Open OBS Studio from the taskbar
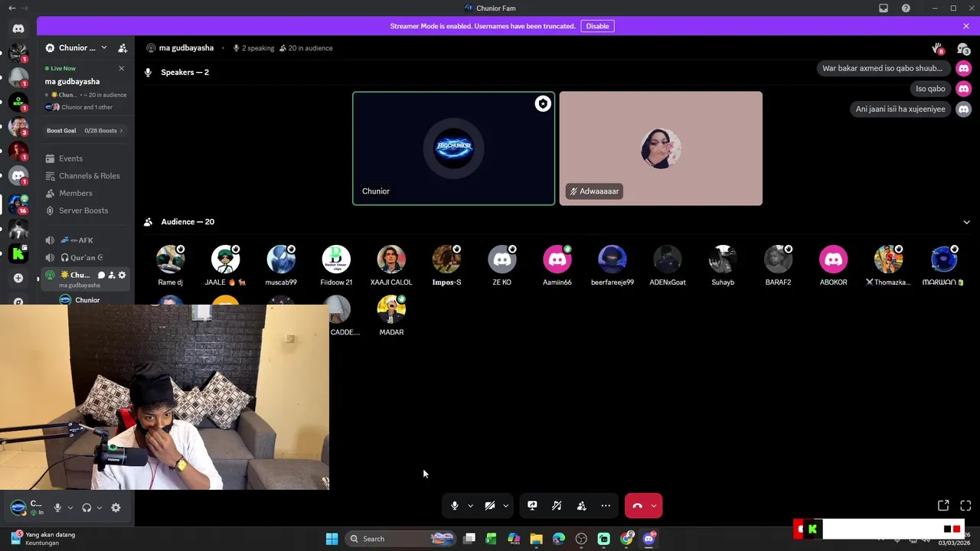Viewport: 980px width, 551px height. [x=581, y=539]
